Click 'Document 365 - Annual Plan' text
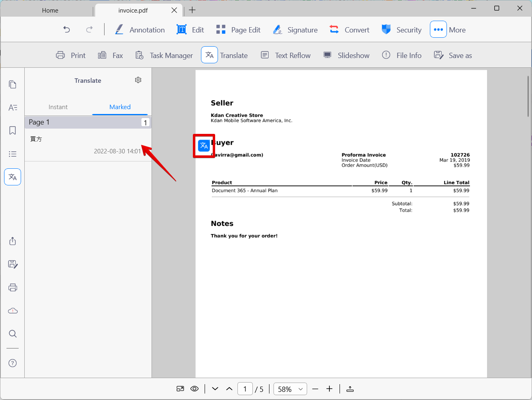This screenshot has height=400, width=532. (245, 190)
